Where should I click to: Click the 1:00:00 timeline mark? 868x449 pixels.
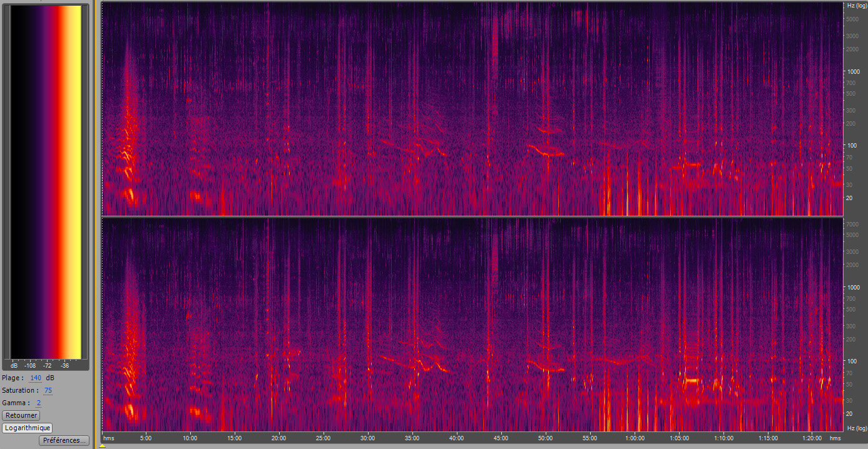(x=635, y=438)
